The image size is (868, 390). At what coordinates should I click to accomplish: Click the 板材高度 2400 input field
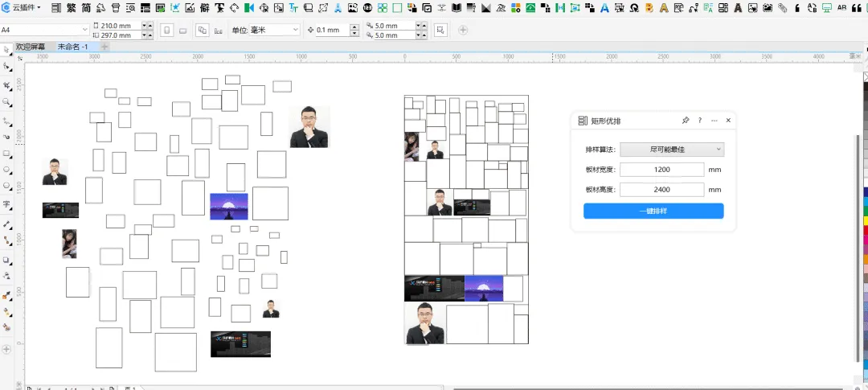[x=661, y=190]
